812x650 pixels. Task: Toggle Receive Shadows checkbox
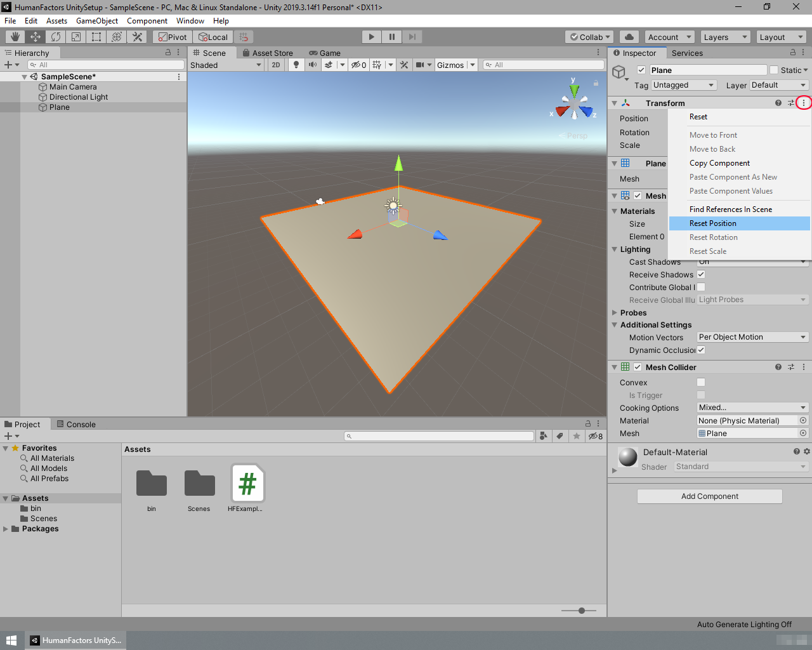(701, 274)
